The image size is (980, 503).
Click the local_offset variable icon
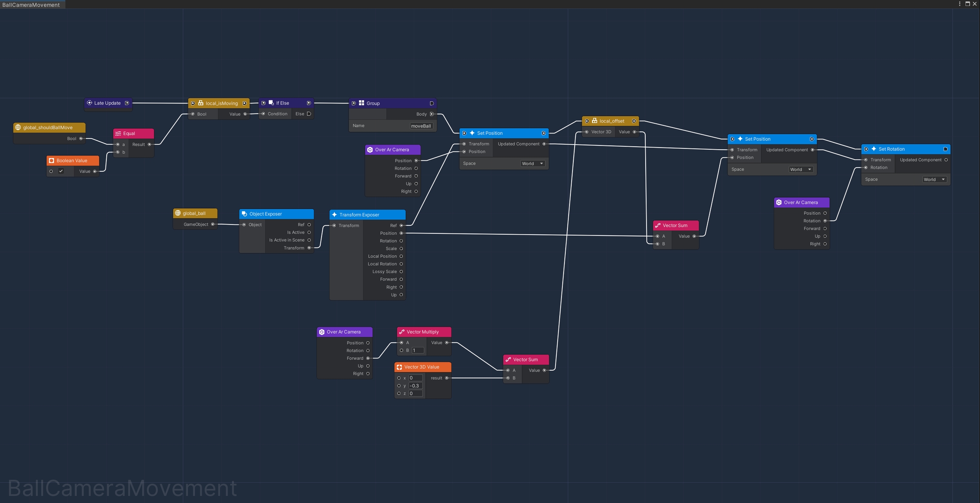[595, 121]
